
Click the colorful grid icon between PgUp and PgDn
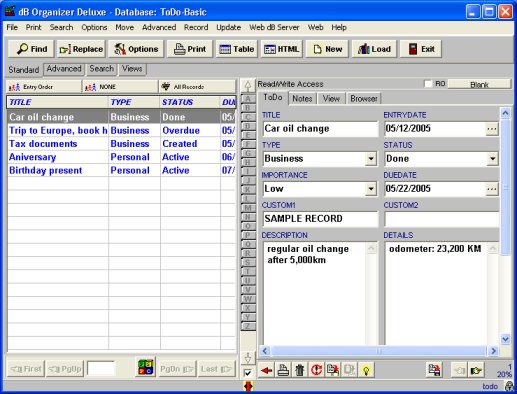pyautogui.click(x=146, y=368)
